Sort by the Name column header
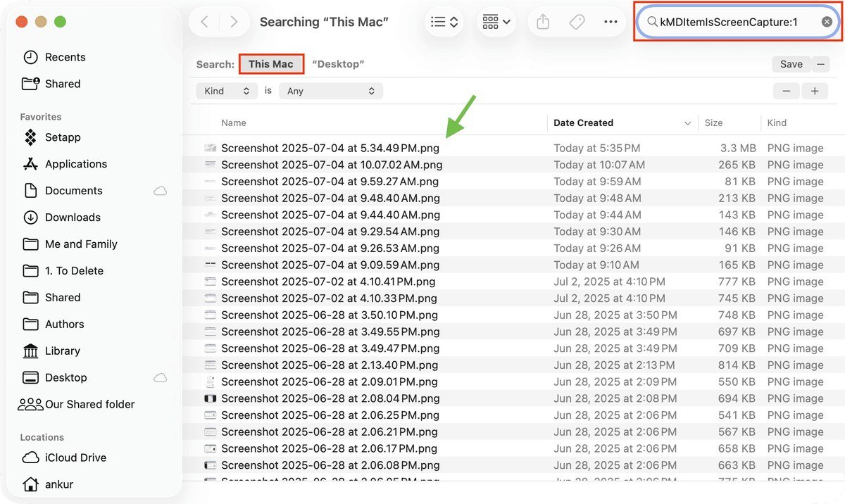845x504 pixels. 234,122
